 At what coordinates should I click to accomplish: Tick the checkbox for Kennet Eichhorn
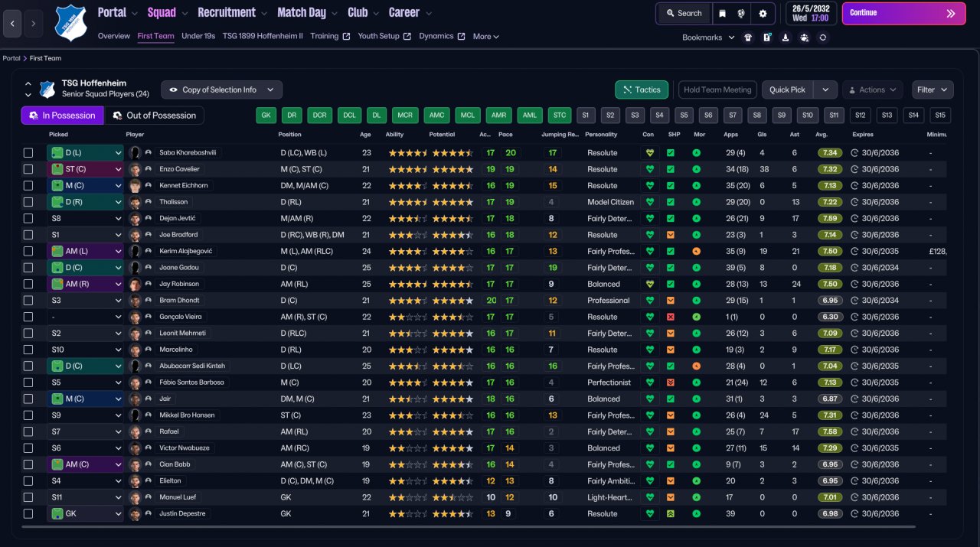coord(28,186)
